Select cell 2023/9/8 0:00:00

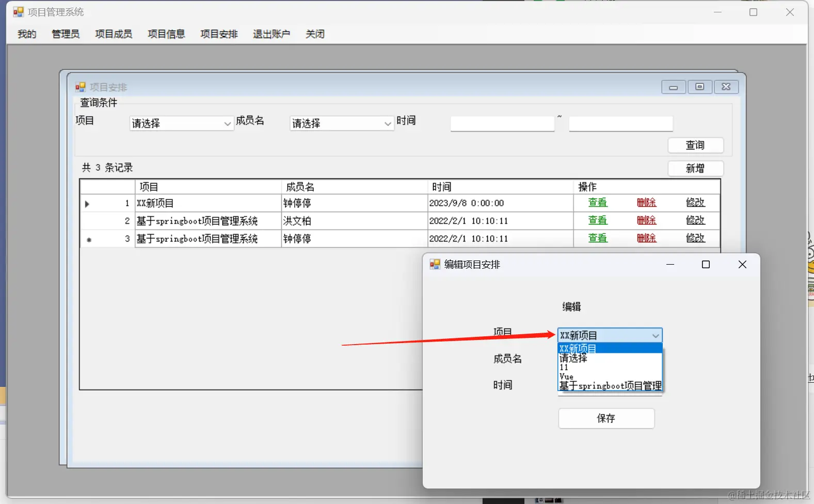tap(501, 203)
